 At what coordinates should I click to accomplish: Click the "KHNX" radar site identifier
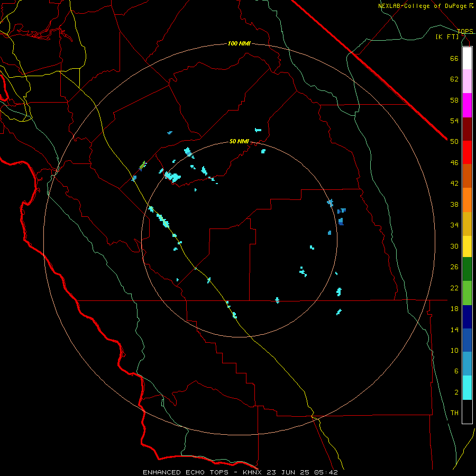click(253, 472)
